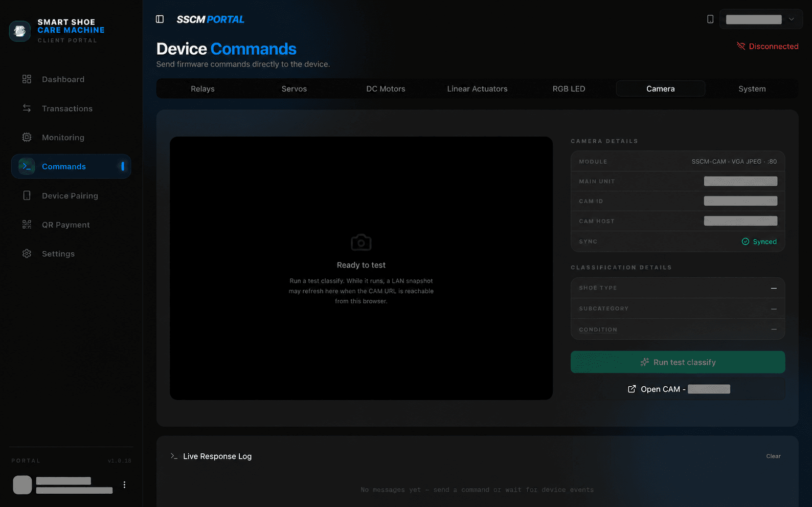Click the "Synced" status text
Screen dimensions: 812x507
(764, 241)
